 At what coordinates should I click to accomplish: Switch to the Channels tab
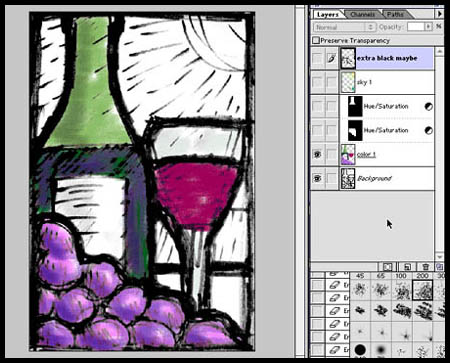362,14
